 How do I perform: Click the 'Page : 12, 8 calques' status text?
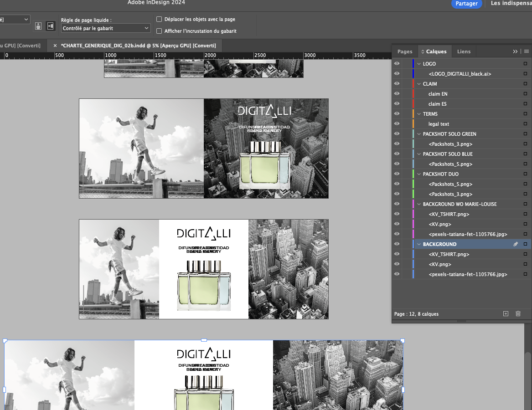(416, 314)
